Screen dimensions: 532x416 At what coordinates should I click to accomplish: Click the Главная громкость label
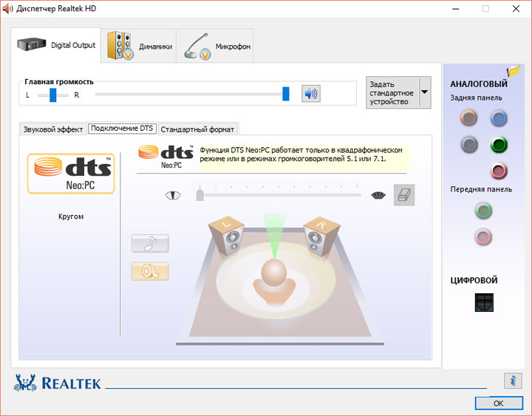[x=59, y=82]
